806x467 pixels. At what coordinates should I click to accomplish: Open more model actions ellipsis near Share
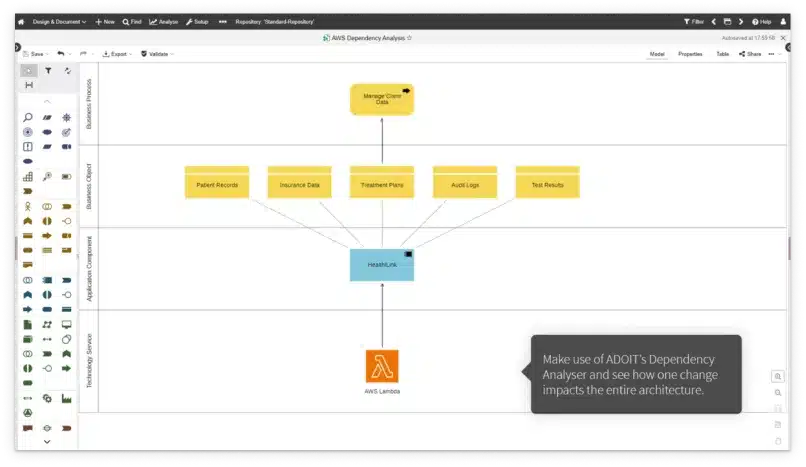772,54
